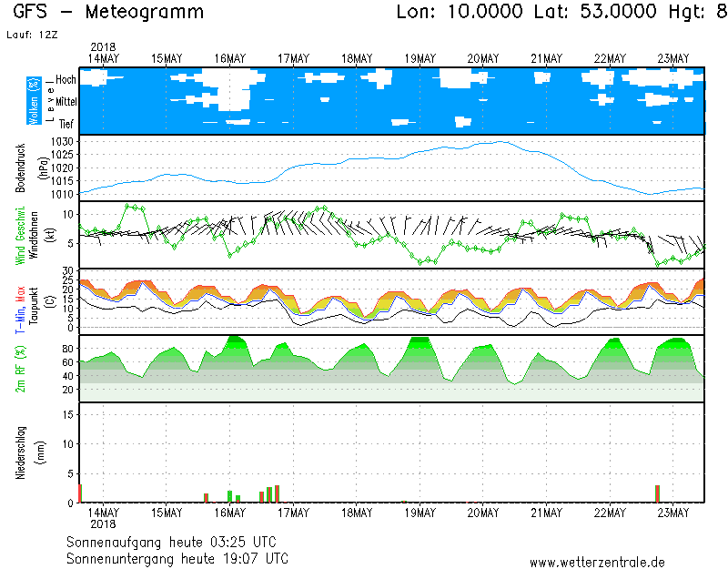Image resolution: width=728 pixels, height=569 pixels.
Task: Click the Lat: 53.0000 coordinate text
Action: coord(580,13)
